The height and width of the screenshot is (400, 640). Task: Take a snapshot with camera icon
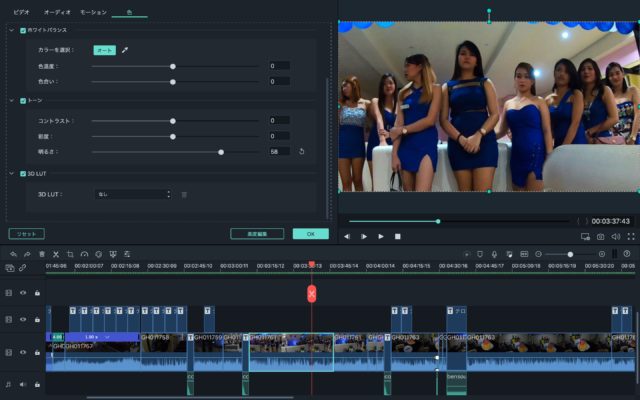(x=600, y=237)
